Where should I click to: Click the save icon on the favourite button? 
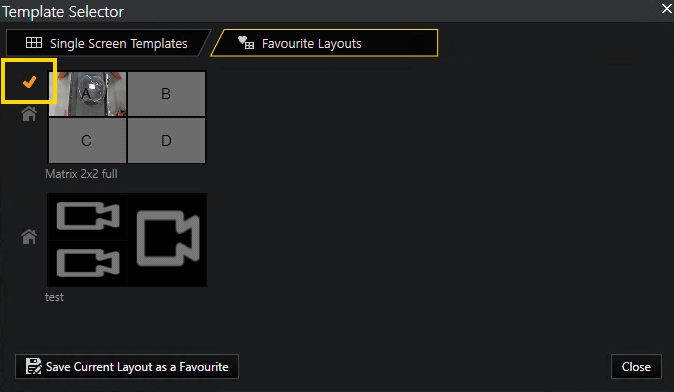33,366
